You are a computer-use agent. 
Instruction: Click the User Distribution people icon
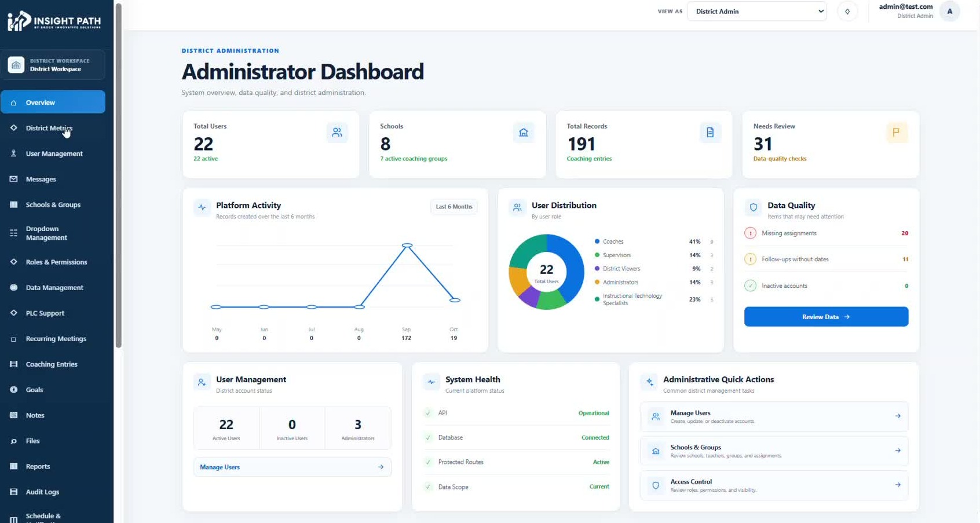517,207
